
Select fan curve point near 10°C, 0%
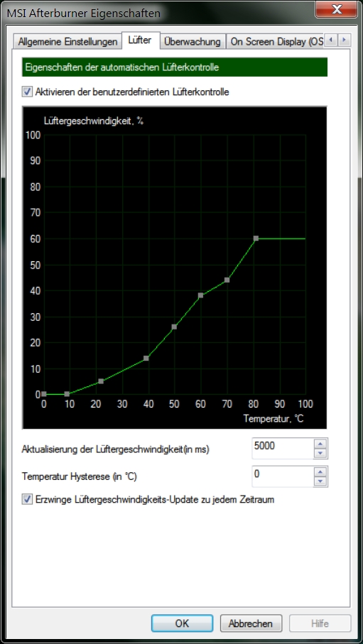pyautogui.click(x=67, y=394)
